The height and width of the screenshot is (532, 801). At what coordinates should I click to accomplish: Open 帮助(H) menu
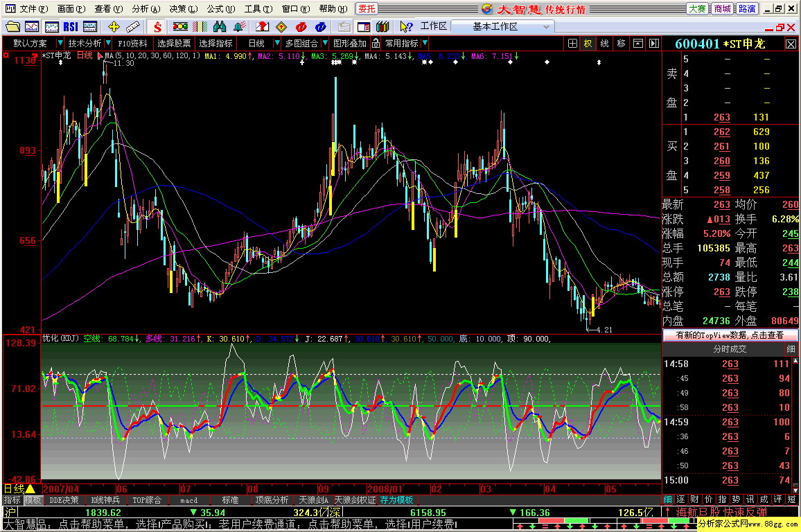point(333,9)
